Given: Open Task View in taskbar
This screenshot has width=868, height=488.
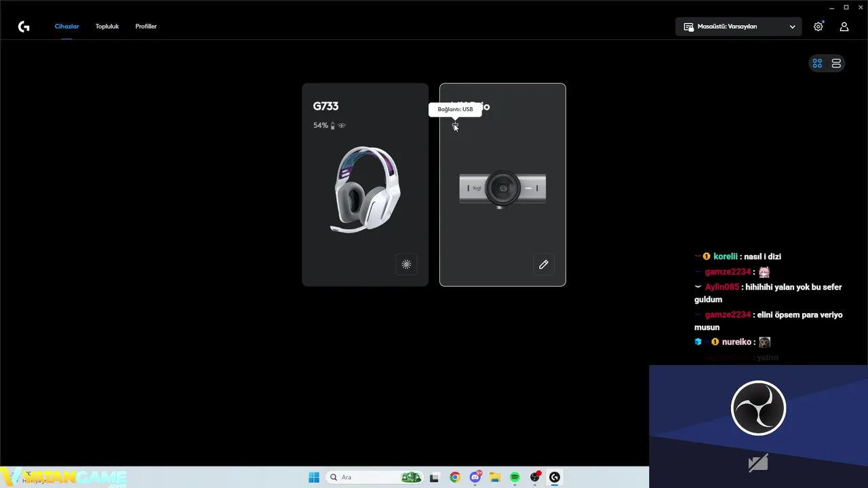Looking at the screenshot, I should 434,477.
